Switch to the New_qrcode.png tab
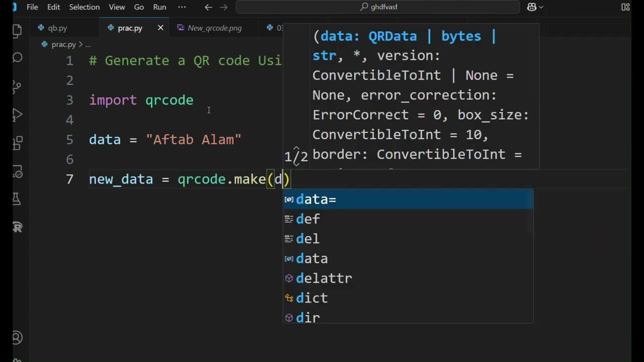The width and height of the screenshot is (644, 362). tap(214, 28)
